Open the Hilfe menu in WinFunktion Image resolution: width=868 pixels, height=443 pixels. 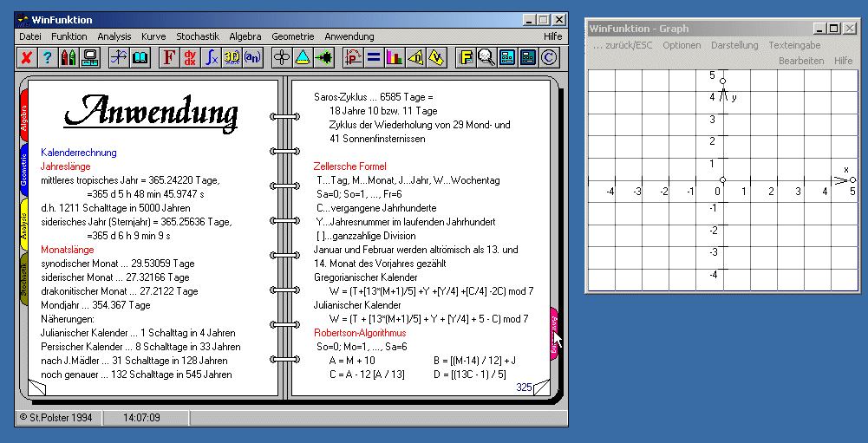(552, 36)
